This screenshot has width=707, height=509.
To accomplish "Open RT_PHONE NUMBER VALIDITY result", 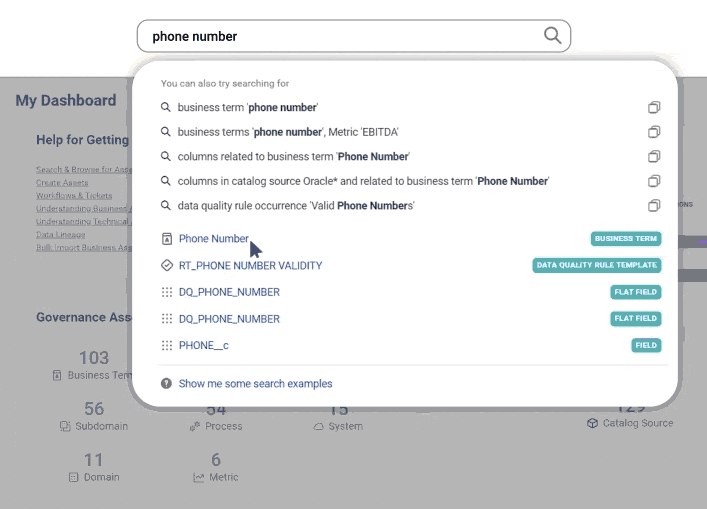I will point(250,266).
